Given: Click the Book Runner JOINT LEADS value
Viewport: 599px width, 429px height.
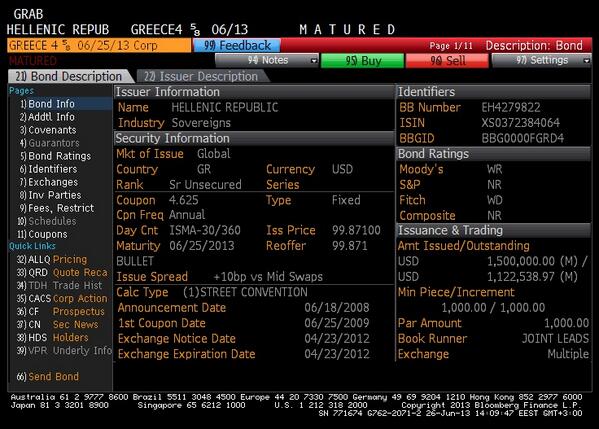Looking at the screenshot, I should (555, 338).
